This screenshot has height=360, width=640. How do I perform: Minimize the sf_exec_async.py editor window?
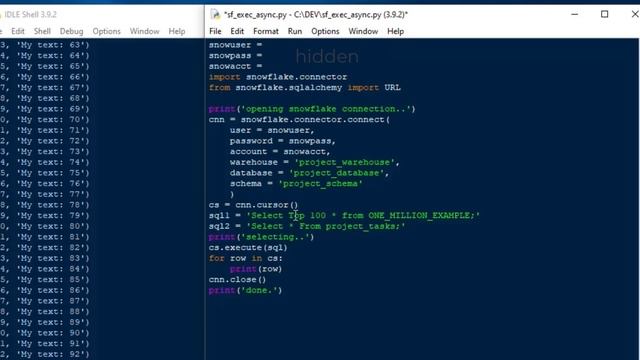575,14
